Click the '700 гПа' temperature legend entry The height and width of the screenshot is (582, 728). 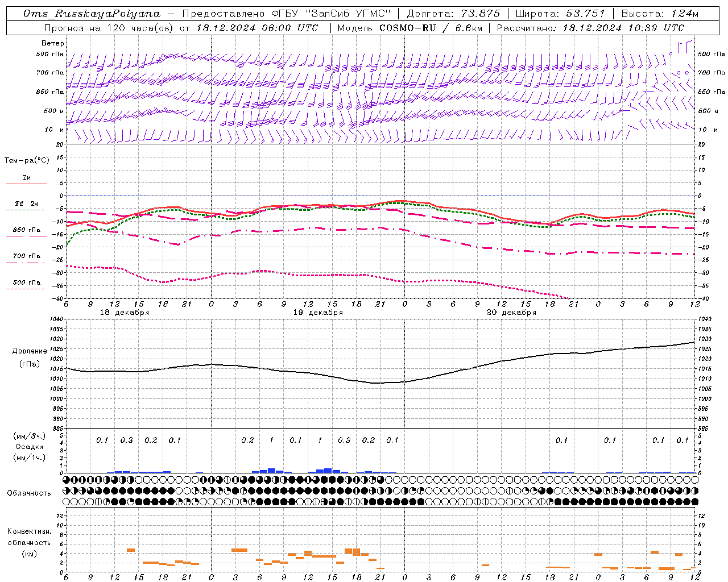click(x=27, y=256)
